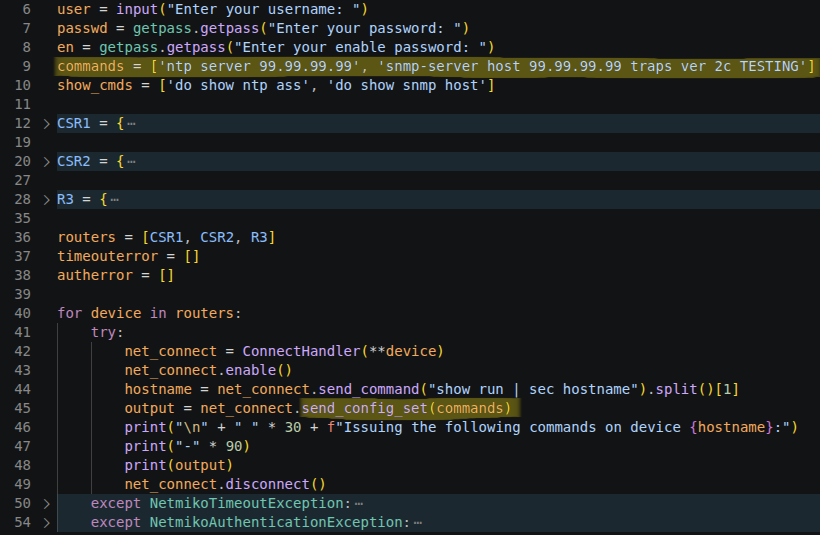Image resolution: width=820 pixels, height=535 pixels.
Task: Click 'autherror' variable on line 38
Action: (x=95, y=276)
